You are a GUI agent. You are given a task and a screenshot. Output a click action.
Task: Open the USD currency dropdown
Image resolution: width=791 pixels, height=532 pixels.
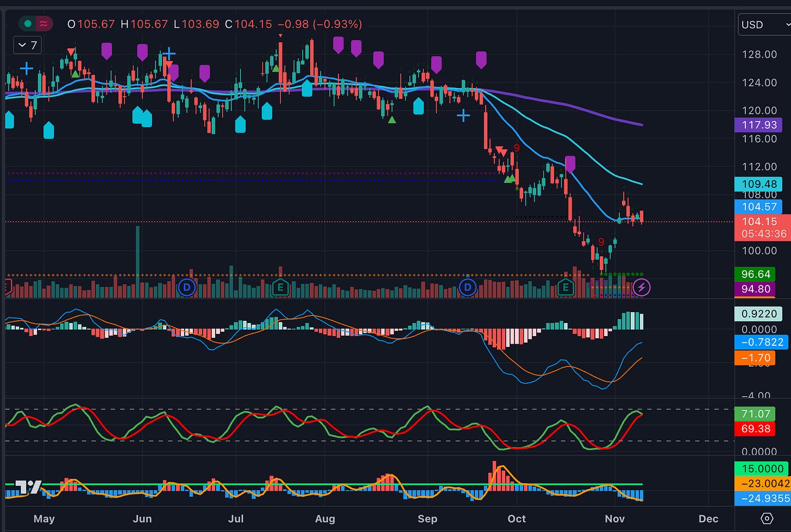[764, 24]
